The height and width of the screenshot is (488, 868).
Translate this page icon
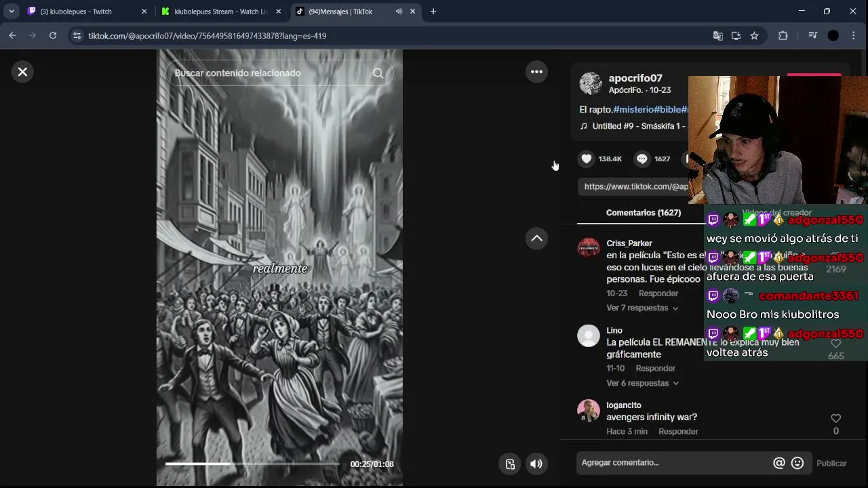click(x=717, y=36)
